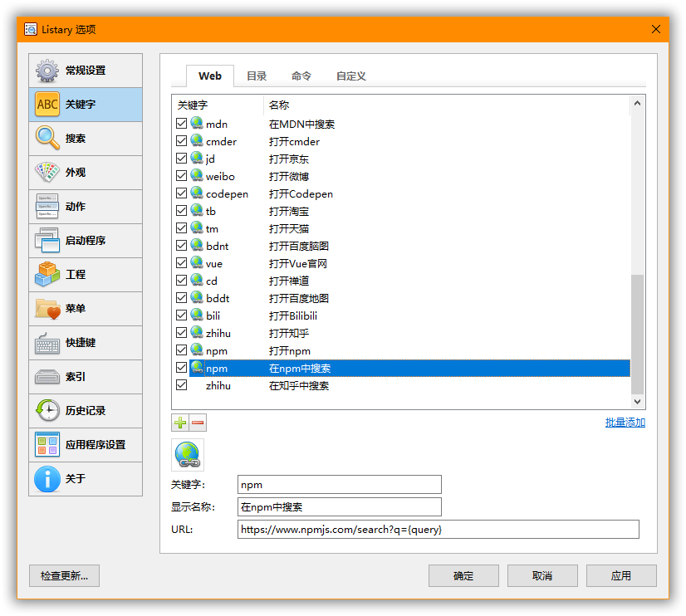Open the Launch Apps icon (启动程序)

47,241
